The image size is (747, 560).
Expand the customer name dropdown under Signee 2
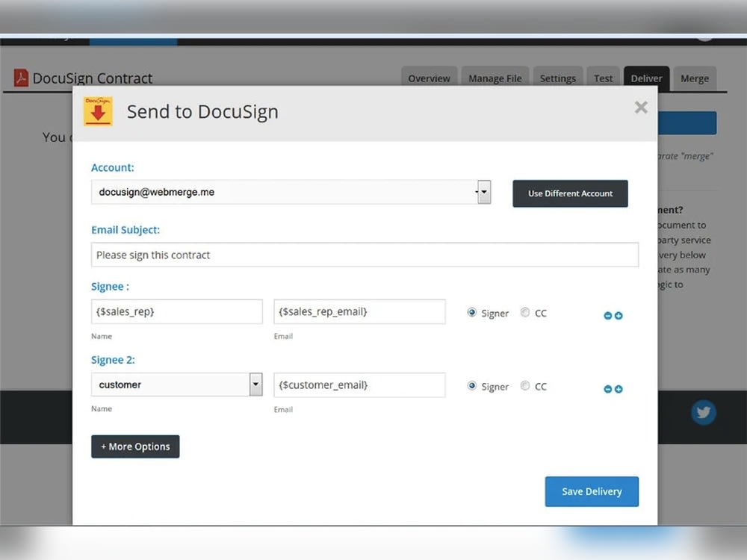(x=255, y=384)
